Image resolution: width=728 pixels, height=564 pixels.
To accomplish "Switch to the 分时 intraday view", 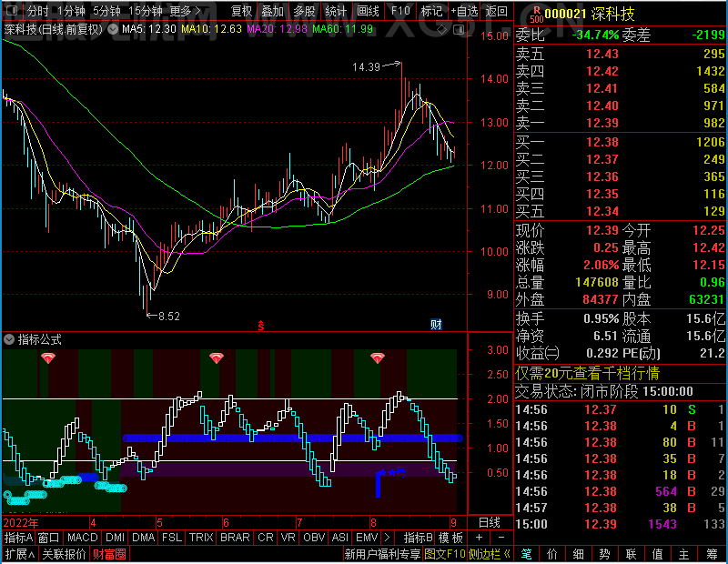I will point(37,11).
